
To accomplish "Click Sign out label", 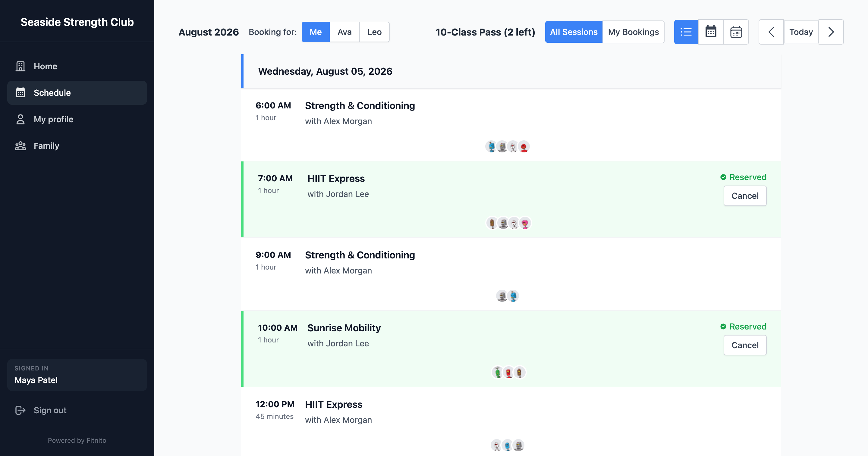I will click(50, 410).
